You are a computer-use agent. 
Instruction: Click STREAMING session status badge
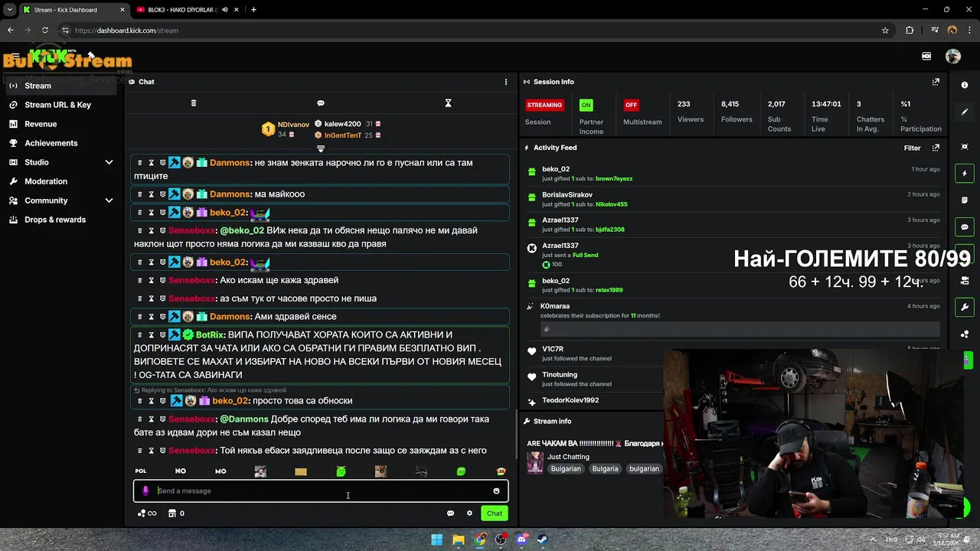(x=544, y=105)
